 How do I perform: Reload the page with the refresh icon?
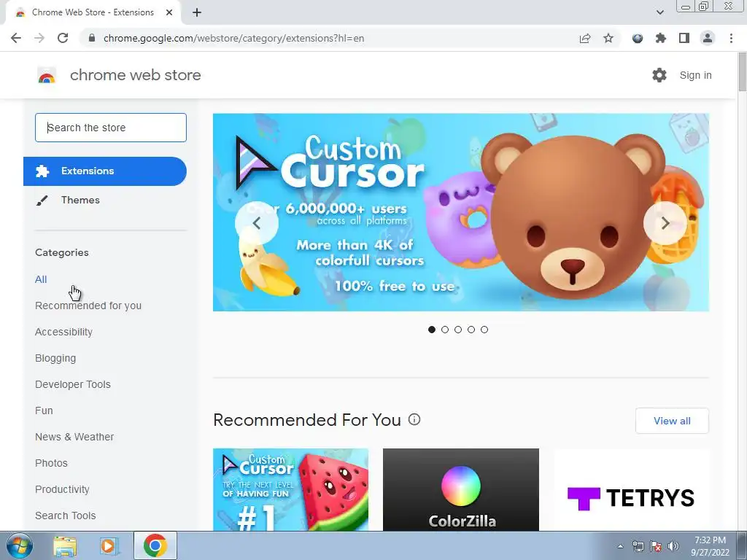(x=63, y=38)
